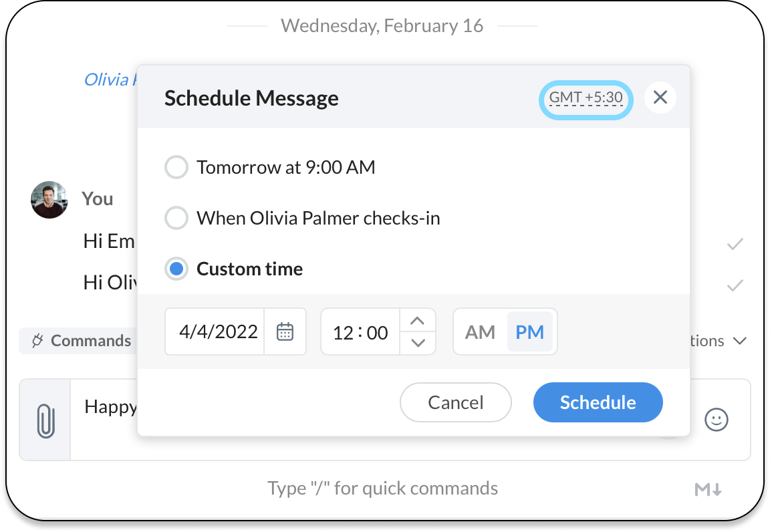Open the emoji smiley picker
The image size is (770, 532).
click(x=717, y=420)
